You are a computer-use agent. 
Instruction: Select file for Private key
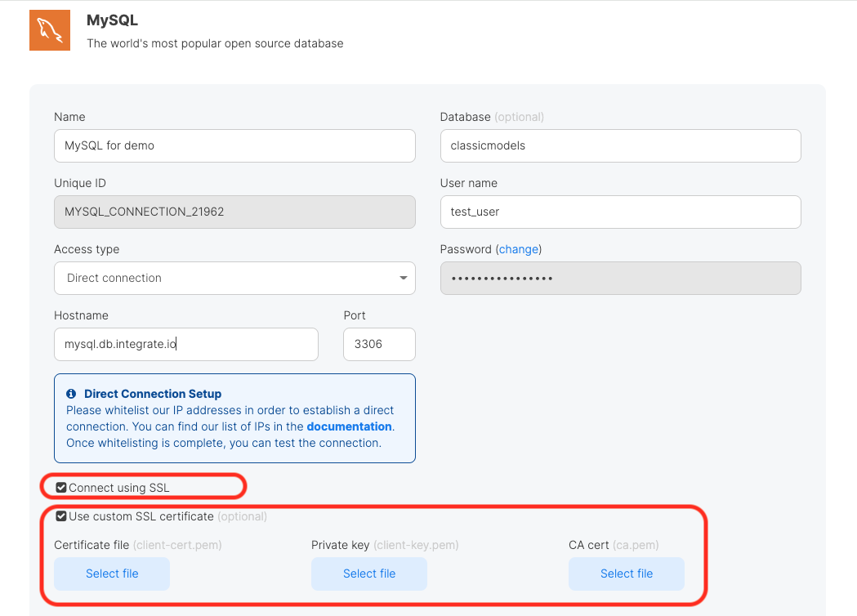[369, 574]
